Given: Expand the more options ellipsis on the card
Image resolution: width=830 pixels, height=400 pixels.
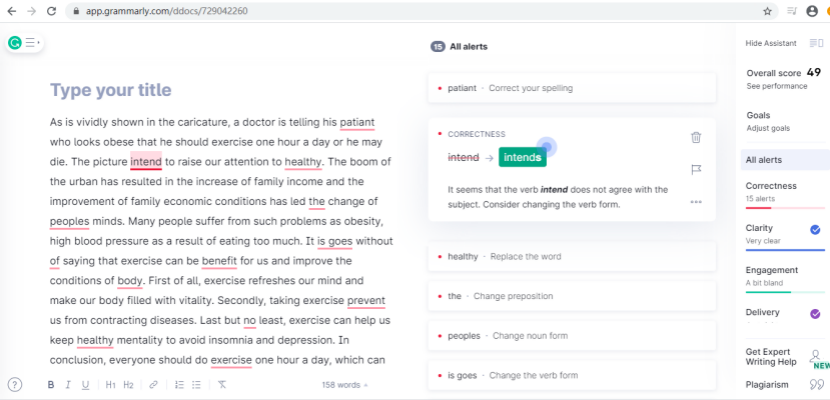Looking at the screenshot, I should tap(696, 202).
